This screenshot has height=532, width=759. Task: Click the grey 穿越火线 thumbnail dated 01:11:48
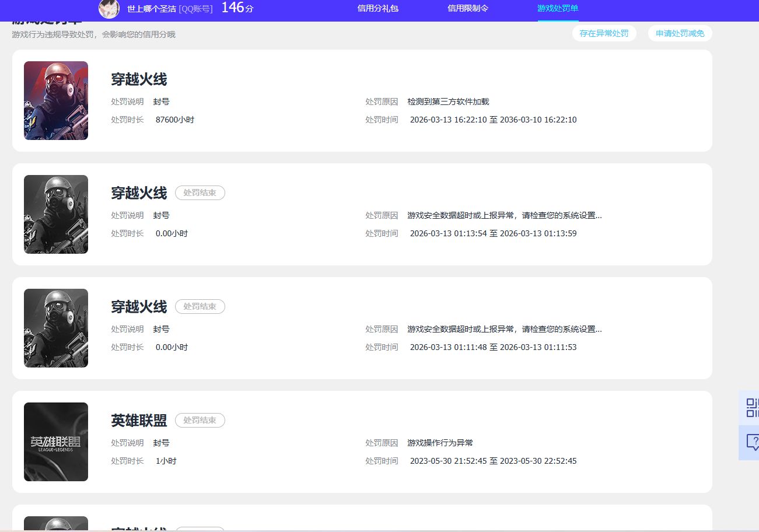[56, 328]
